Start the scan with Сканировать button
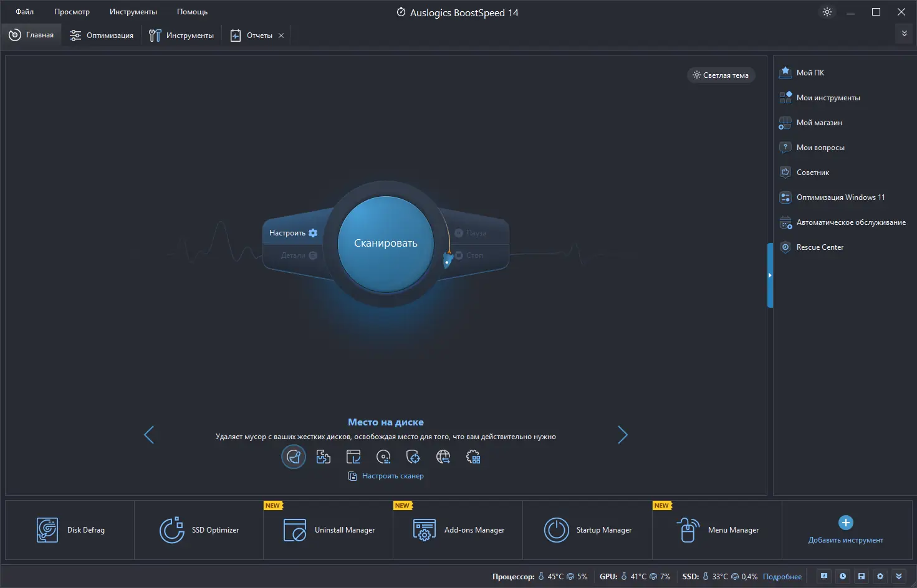 (386, 244)
